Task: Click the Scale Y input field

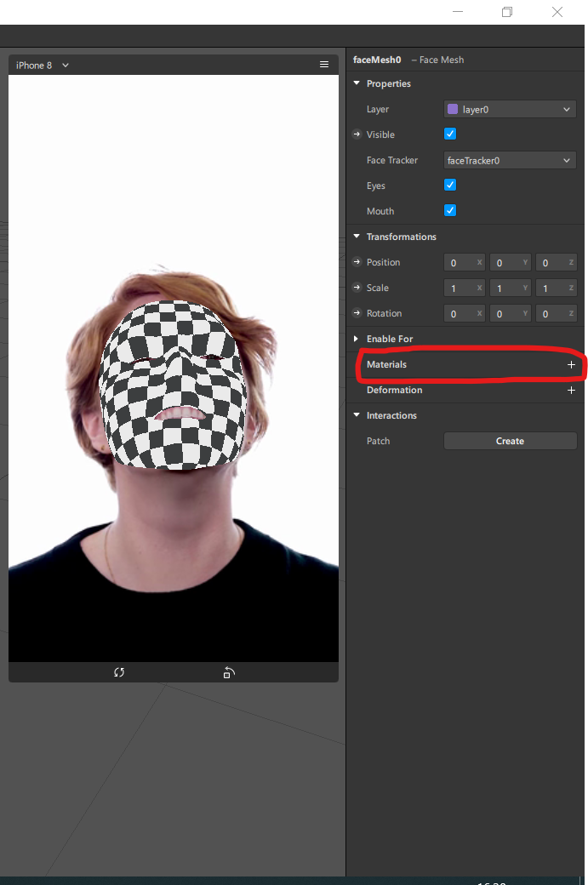Action: pos(510,288)
